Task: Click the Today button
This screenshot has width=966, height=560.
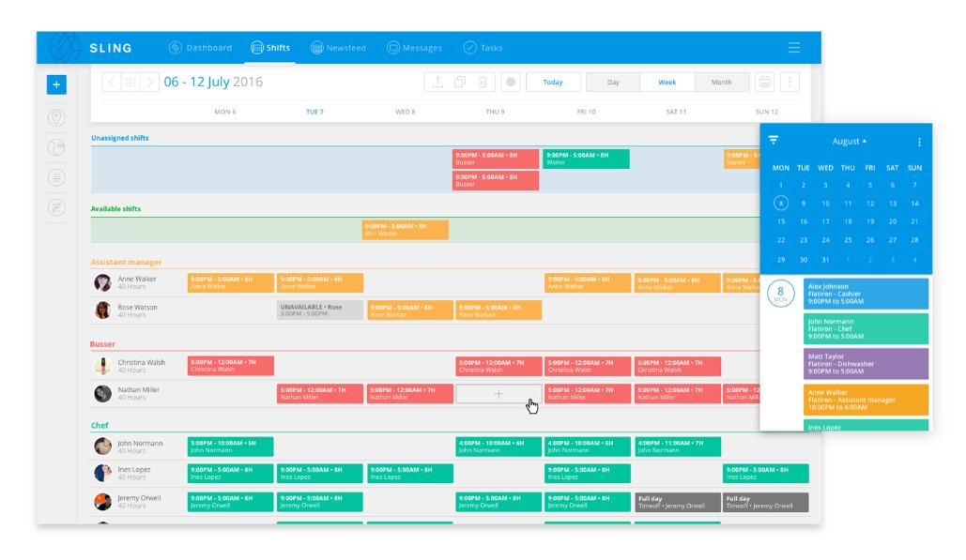Action: (x=553, y=82)
